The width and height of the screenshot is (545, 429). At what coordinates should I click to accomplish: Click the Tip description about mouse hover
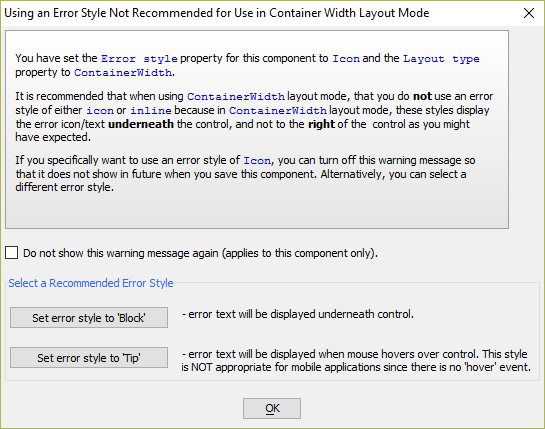(356, 361)
